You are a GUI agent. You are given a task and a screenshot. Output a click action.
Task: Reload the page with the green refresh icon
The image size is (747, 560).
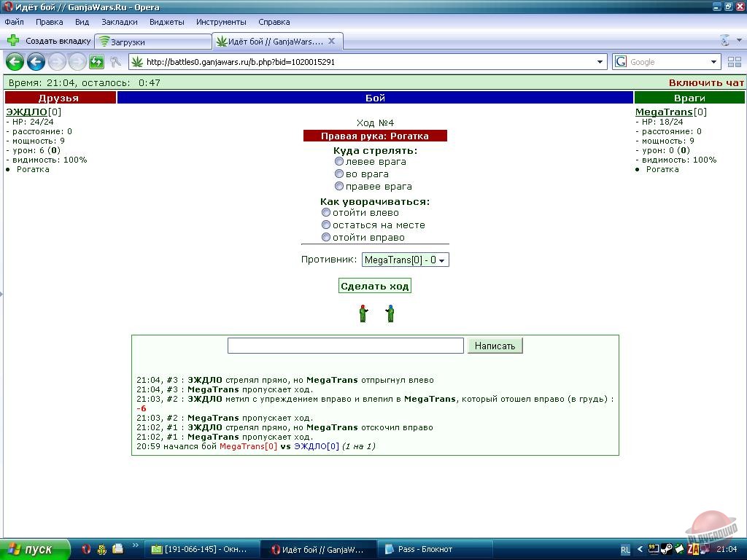pyautogui.click(x=96, y=62)
